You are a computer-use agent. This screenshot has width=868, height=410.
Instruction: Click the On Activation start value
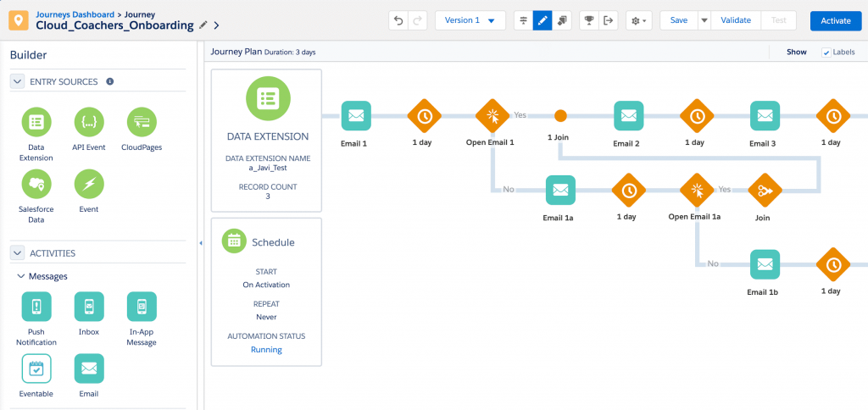pyautogui.click(x=266, y=285)
